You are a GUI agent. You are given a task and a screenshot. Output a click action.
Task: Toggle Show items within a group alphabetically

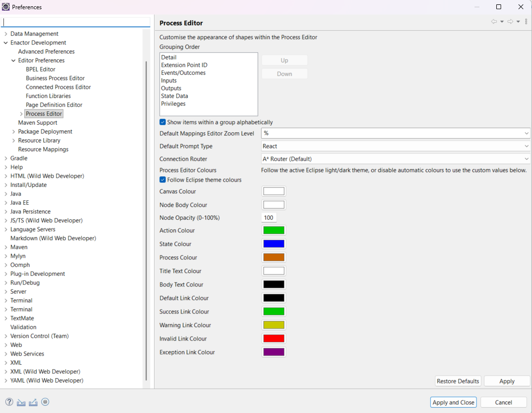point(163,122)
